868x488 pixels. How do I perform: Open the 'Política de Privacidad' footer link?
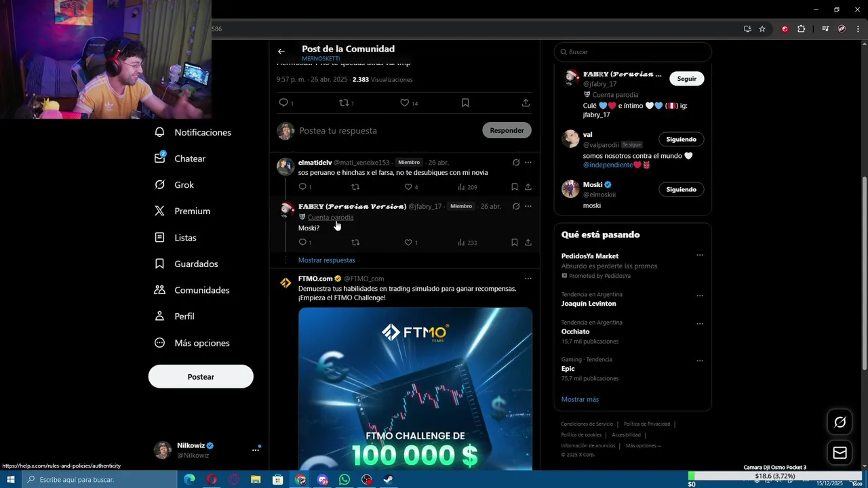(647, 424)
